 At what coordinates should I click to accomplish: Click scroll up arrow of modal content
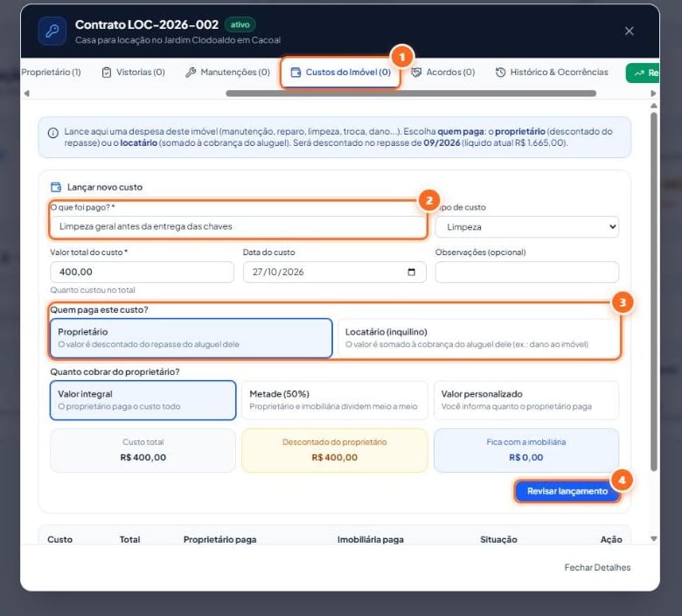click(653, 106)
